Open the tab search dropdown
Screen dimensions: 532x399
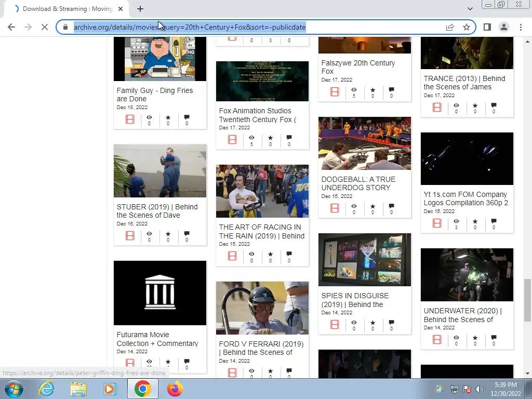(470, 9)
